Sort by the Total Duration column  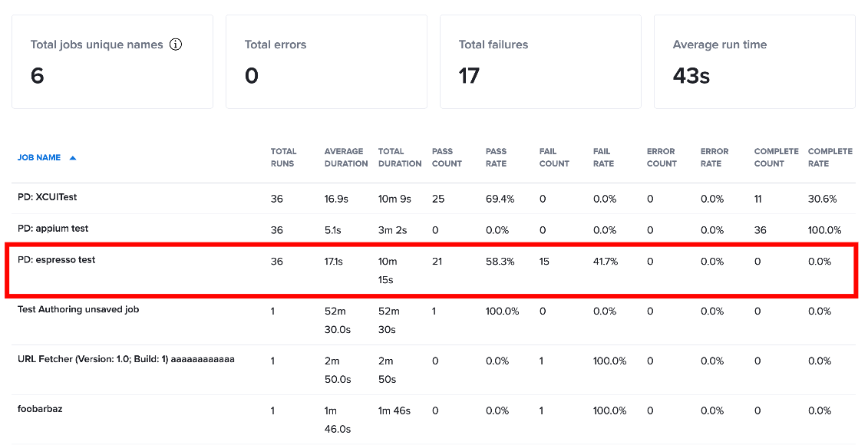click(400, 157)
